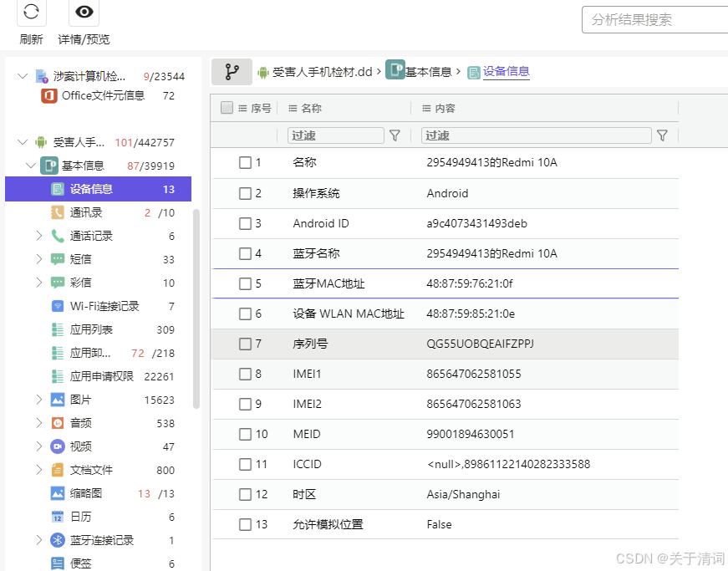
Task: Click the branch-path icon button
Action: (232, 72)
